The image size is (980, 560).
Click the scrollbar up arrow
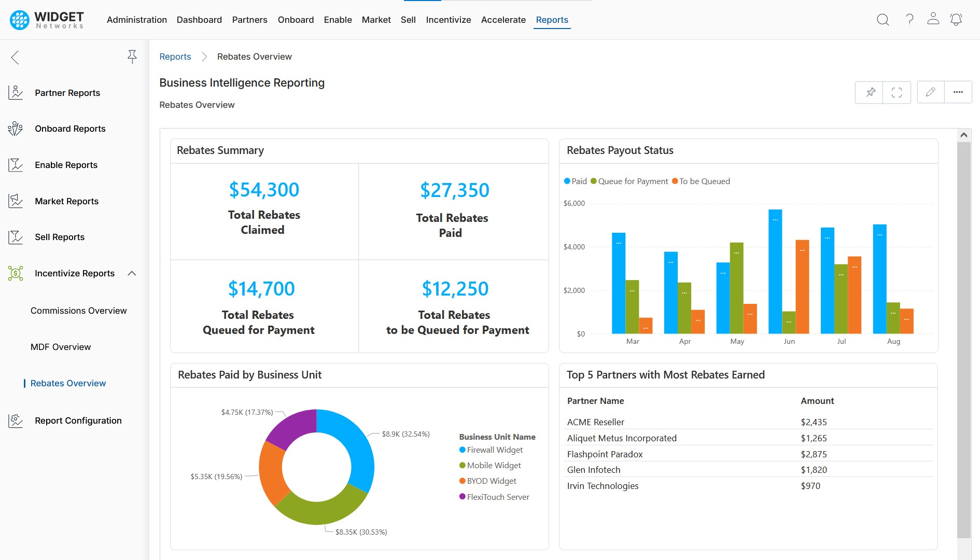[963, 135]
